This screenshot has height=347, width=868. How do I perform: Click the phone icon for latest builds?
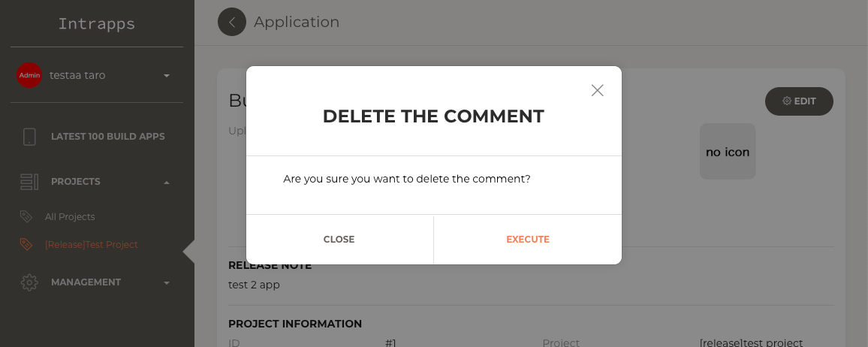click(29, 137)
